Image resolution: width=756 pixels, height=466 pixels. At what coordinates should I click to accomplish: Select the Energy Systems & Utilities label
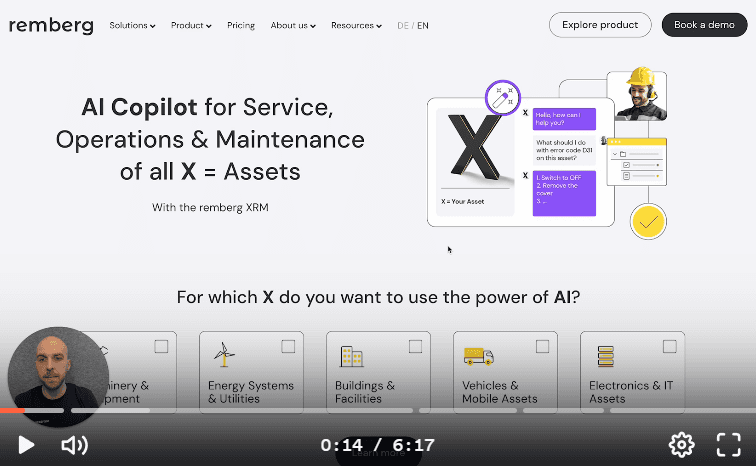[x=251, y=392]
